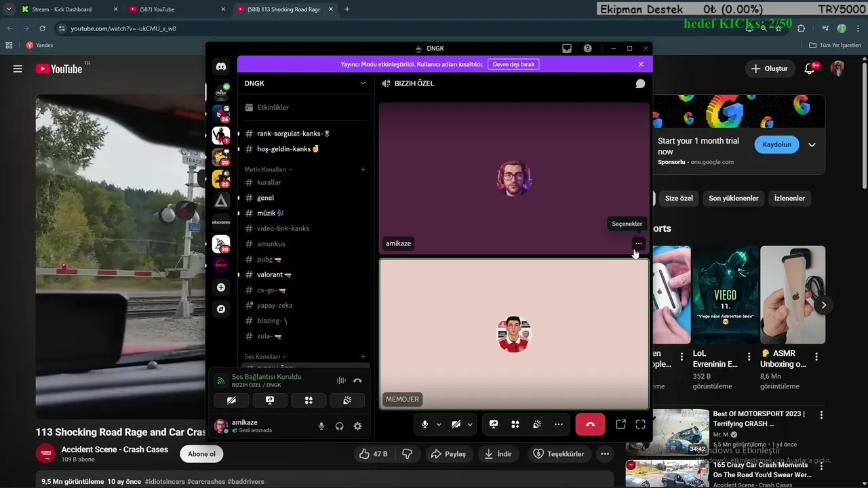Close streamer mode notification banner

coord(641,64)
